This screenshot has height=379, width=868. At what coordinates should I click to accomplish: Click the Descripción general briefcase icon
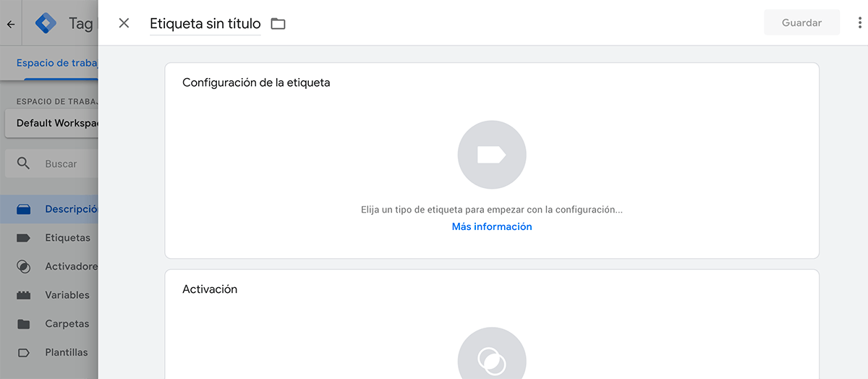pyautogui.click(x=24, y=209)
